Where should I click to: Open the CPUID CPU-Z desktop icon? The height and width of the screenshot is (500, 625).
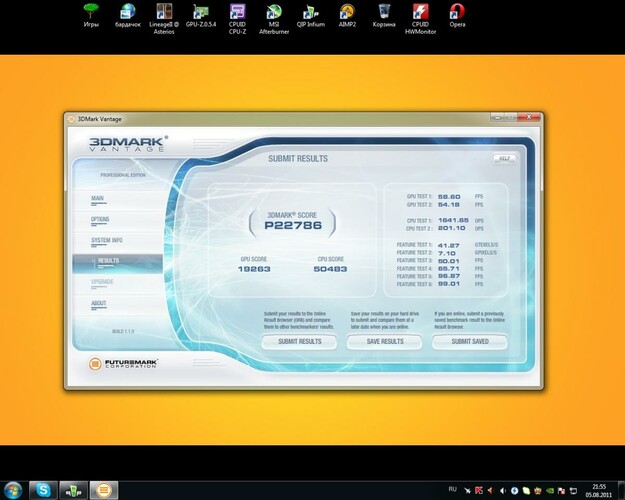(x=237, y=19)
